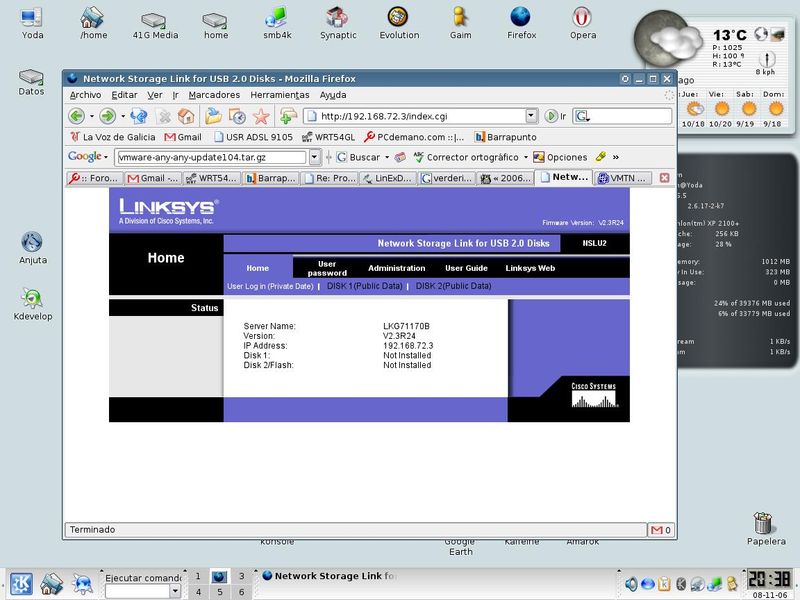Open the User password page link

327,268
